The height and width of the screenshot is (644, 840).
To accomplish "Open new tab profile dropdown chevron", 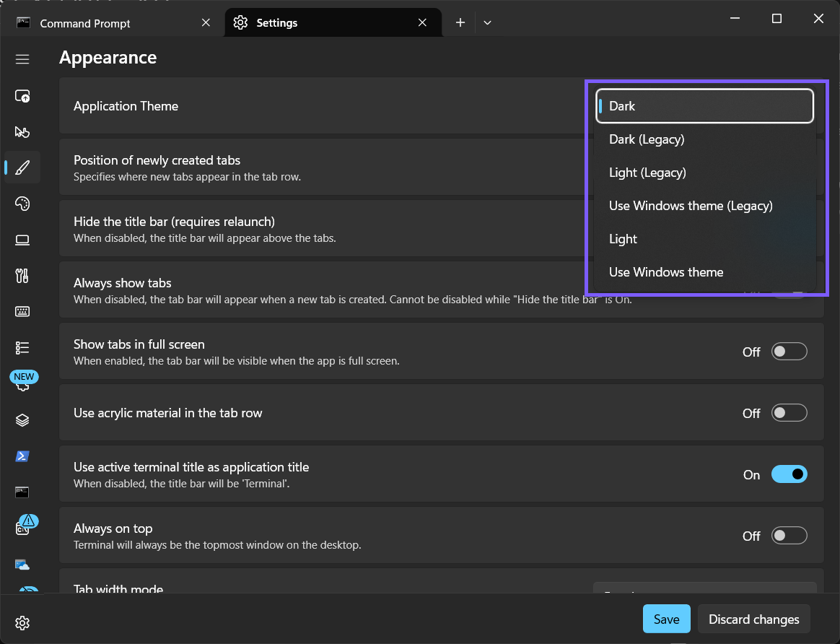I will click(x=487, y=22).
